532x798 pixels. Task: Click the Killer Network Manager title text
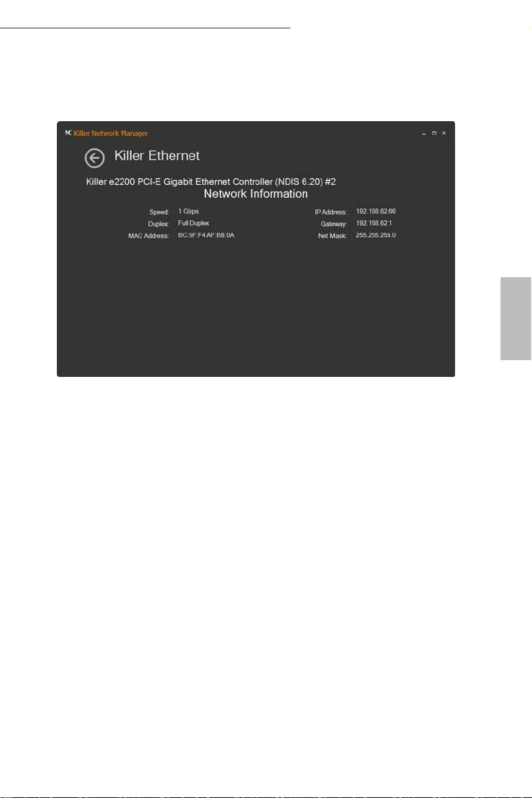111,133
